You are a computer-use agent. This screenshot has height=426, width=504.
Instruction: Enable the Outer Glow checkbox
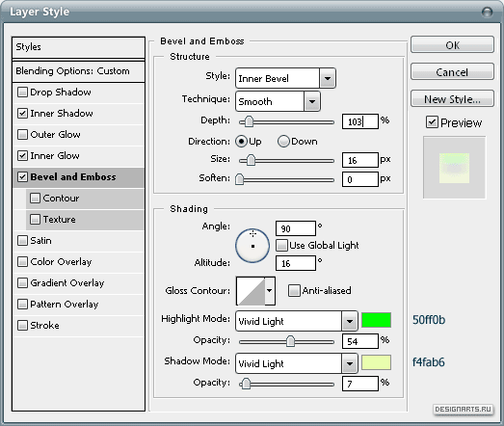pyautogui.click(x=22, y=135)
